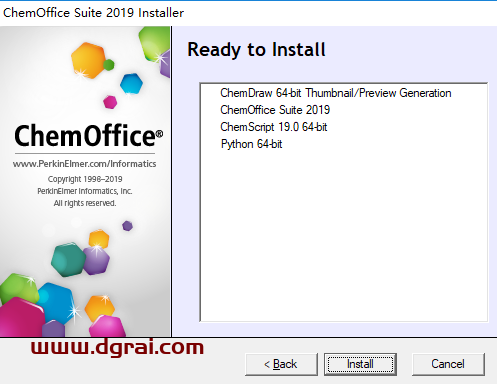
Task: Select the ChemScript 19.0 64-bit entry
Action: [x=274, y=127]
